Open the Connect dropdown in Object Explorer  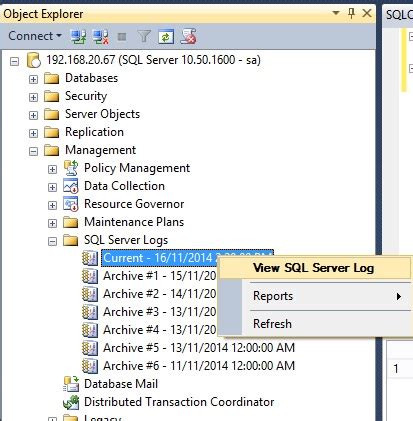pyautogui.click(x=35, y=36)
